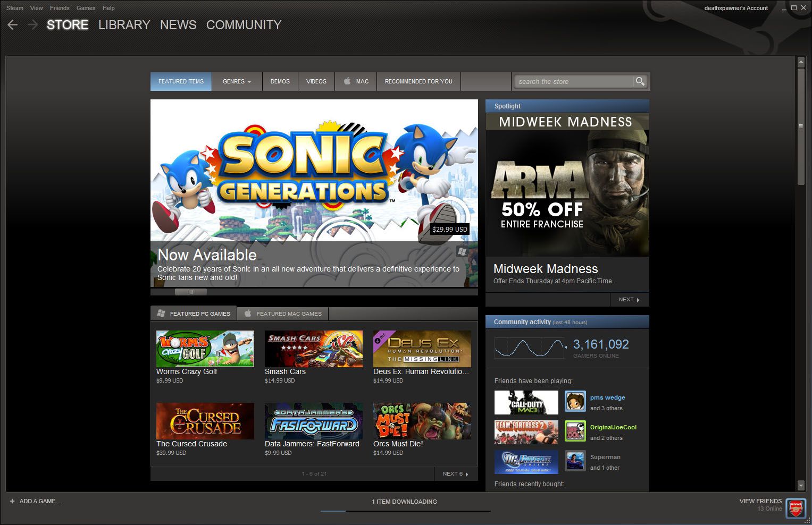Click the Superman friend name
812x525 pixels.
(x=605, y=457)
